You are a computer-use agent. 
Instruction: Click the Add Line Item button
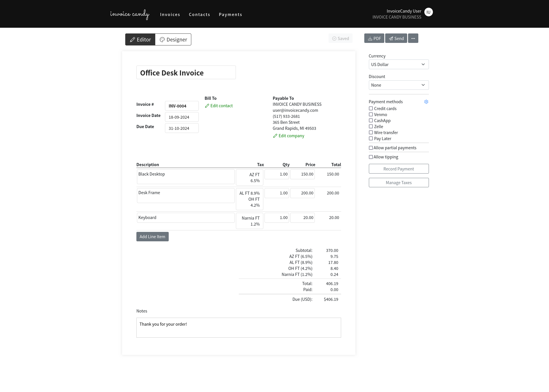tap(152, 237)
